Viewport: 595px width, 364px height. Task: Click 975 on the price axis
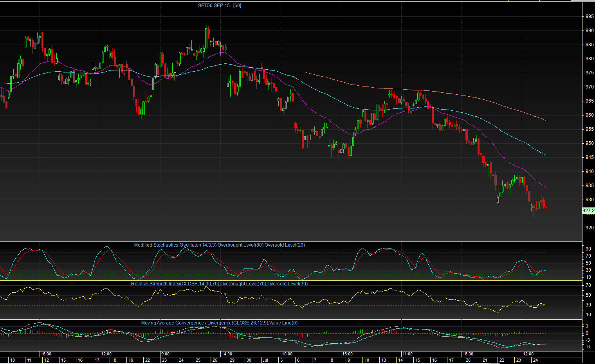click(x=590, y=73)
